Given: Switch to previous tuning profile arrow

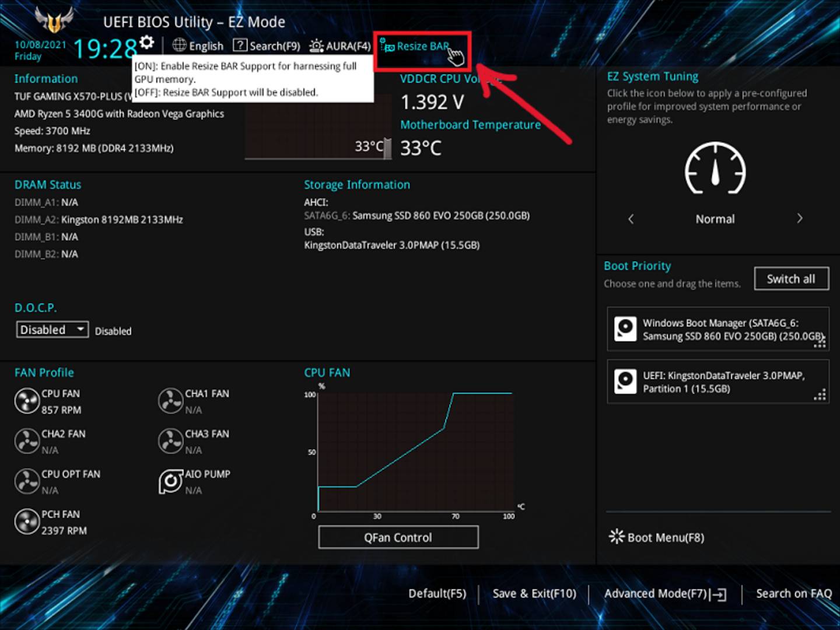Looking at the screenshot, I should click(x=631, y=219).
